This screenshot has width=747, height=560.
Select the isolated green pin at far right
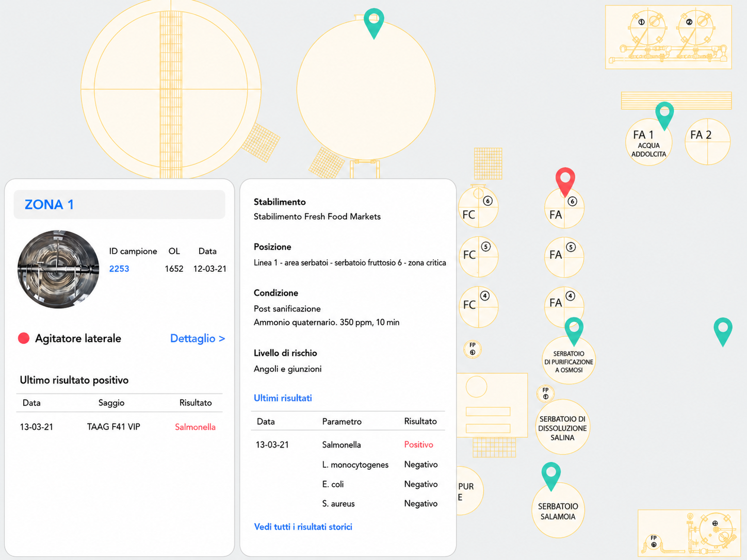[723, 332]
